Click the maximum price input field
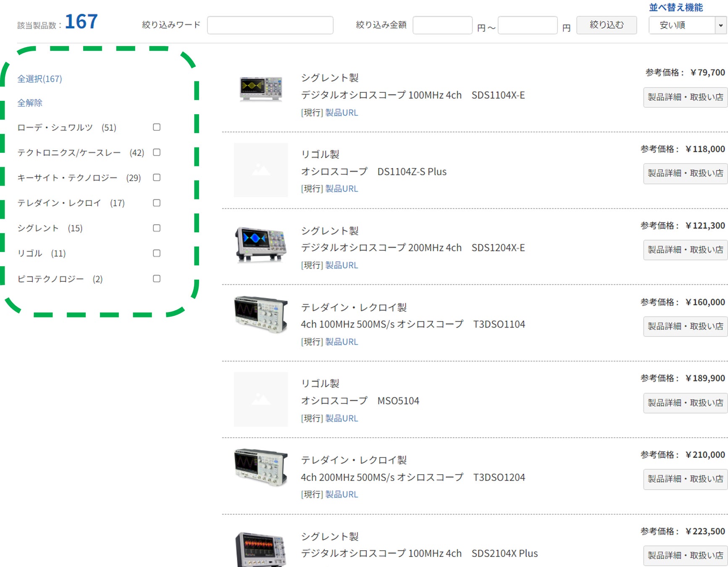The image size is (728, 567). (x=528, y=25)
